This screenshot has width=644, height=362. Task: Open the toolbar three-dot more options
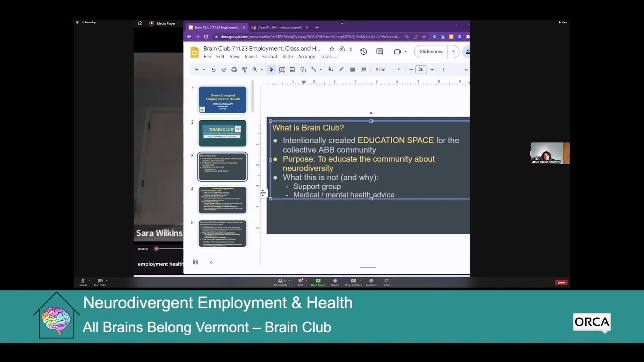pyautogui.click(x=443, y=70)
